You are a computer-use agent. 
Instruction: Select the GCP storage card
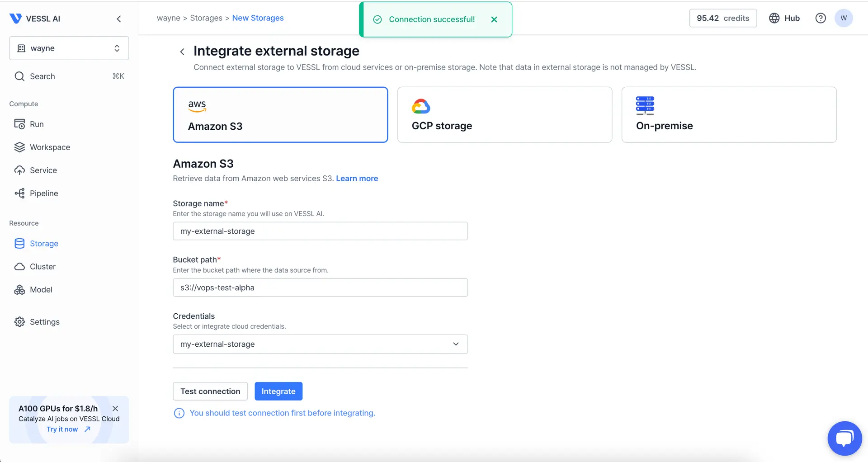[505, 115]
